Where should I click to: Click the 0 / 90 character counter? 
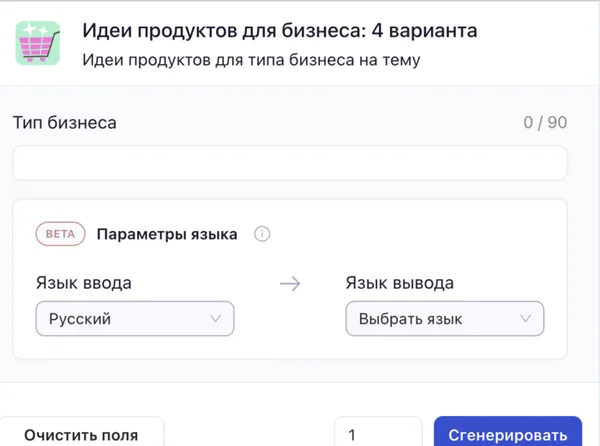pyautogui.click(x=545, y=123)
